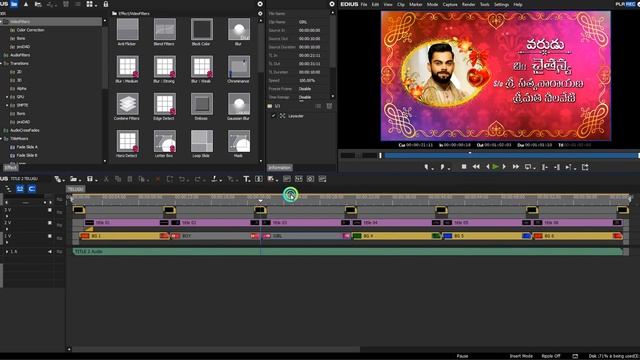Select the BG 1 clip on timeline

[x=125, y=236]
